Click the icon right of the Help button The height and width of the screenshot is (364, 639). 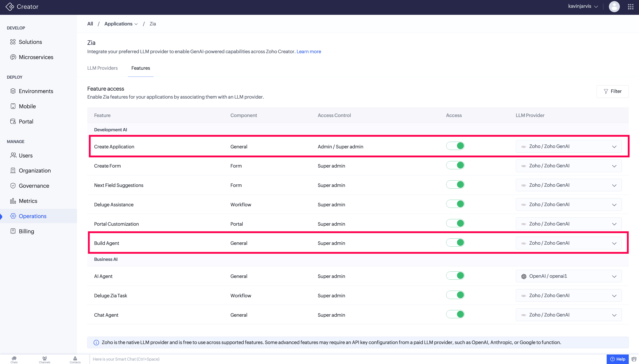(x=634, y=359)
